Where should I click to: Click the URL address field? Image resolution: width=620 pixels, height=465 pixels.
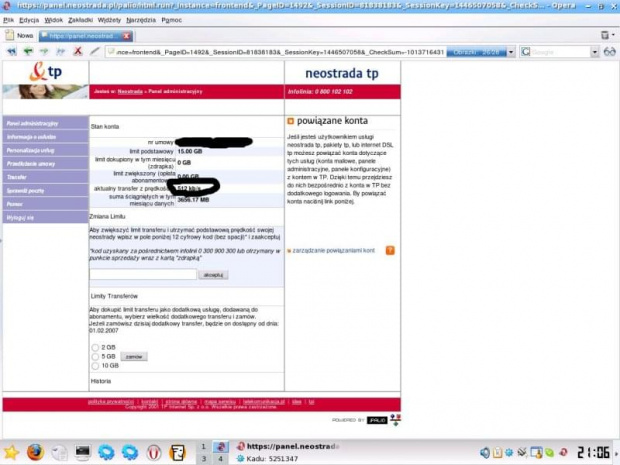tap(276, 52)
